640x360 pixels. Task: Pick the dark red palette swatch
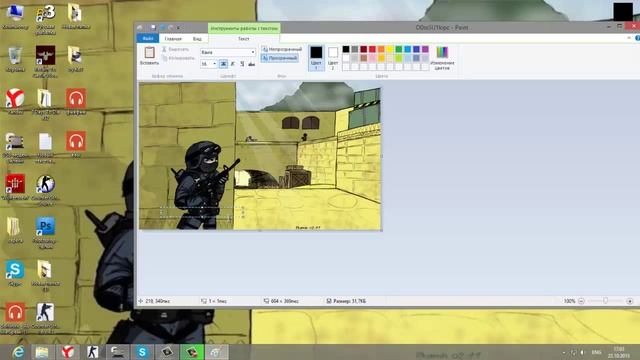tap(364, 49)
